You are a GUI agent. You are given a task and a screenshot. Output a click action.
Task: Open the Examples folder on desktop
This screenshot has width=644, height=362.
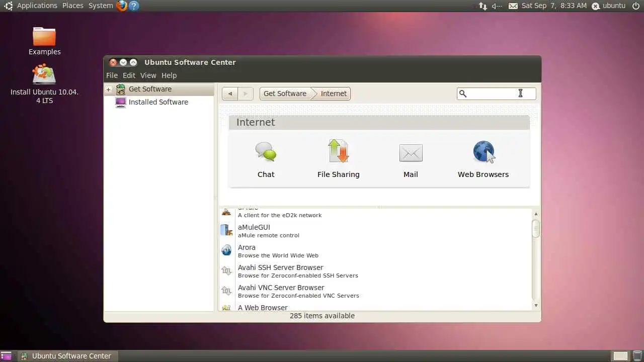[44, 36]
